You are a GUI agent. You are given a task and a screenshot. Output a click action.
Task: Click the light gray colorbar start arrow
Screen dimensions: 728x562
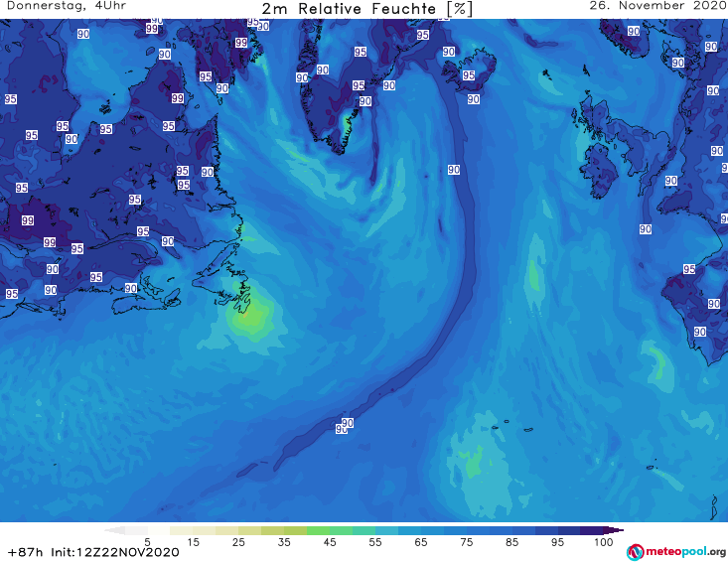(115, 531)
